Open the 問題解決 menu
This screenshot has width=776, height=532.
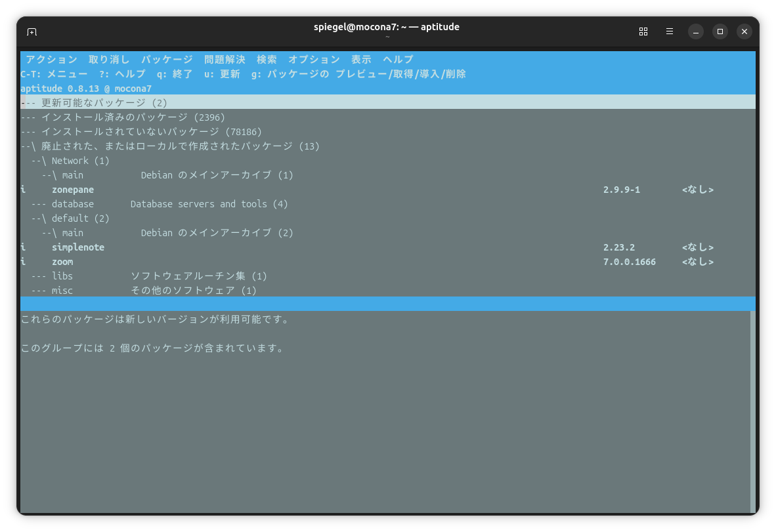click(225, 60)
